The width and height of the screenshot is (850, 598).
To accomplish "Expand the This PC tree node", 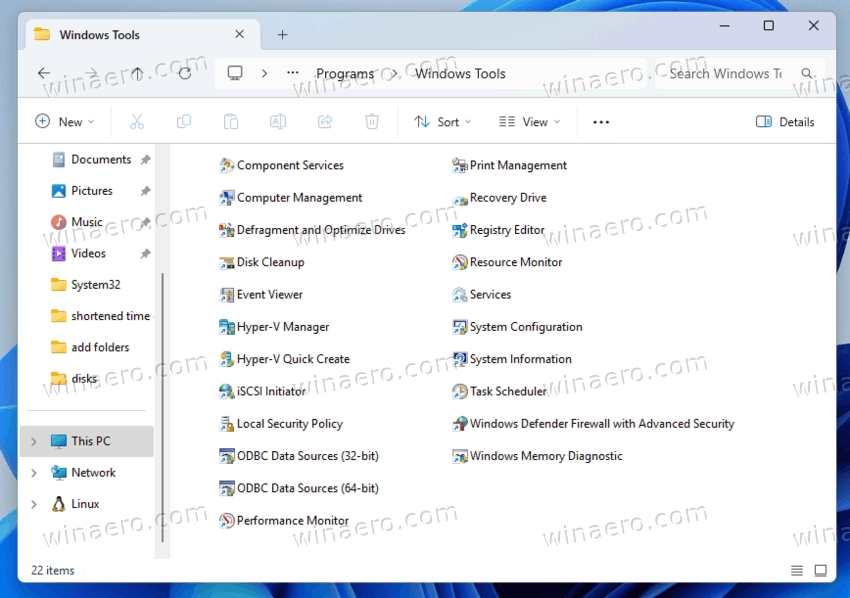I will click(x=34, y=442).
